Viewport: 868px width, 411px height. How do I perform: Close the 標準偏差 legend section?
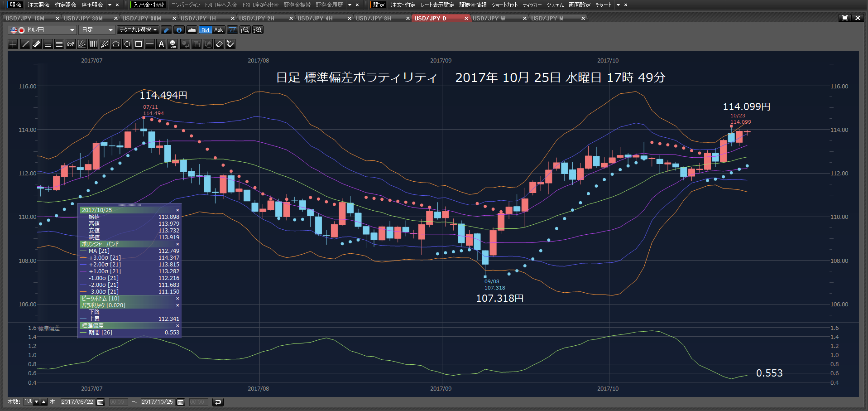coord(177,326)
